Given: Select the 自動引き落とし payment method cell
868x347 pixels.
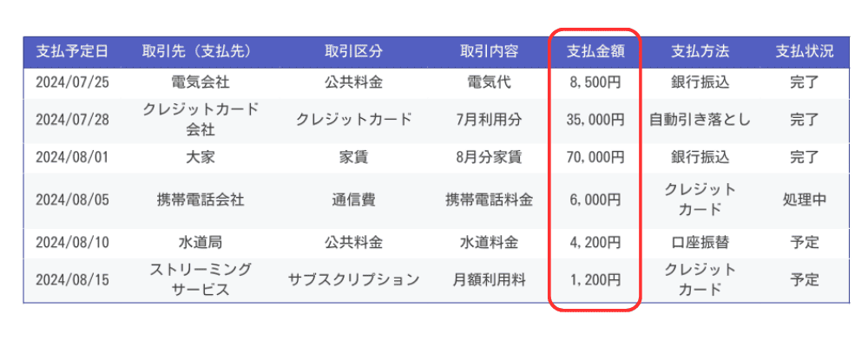Looking at the screenshot, I should (x=700, y=120).
